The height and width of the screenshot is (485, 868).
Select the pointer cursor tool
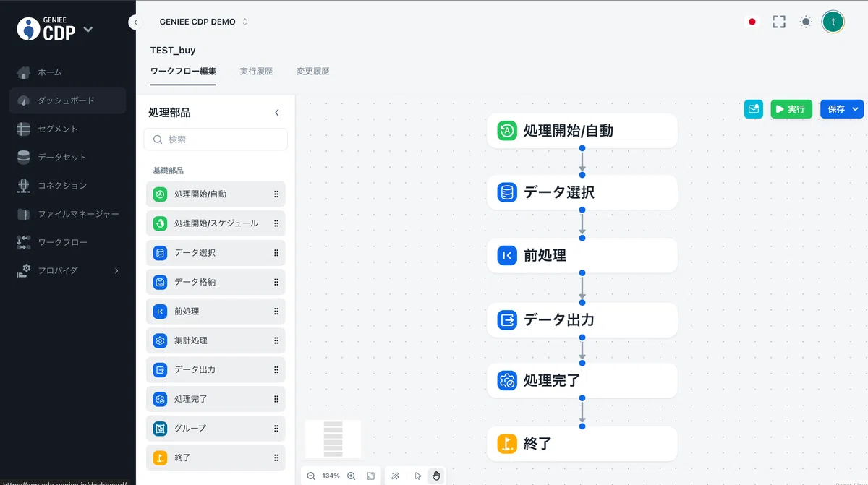(418, 476)
